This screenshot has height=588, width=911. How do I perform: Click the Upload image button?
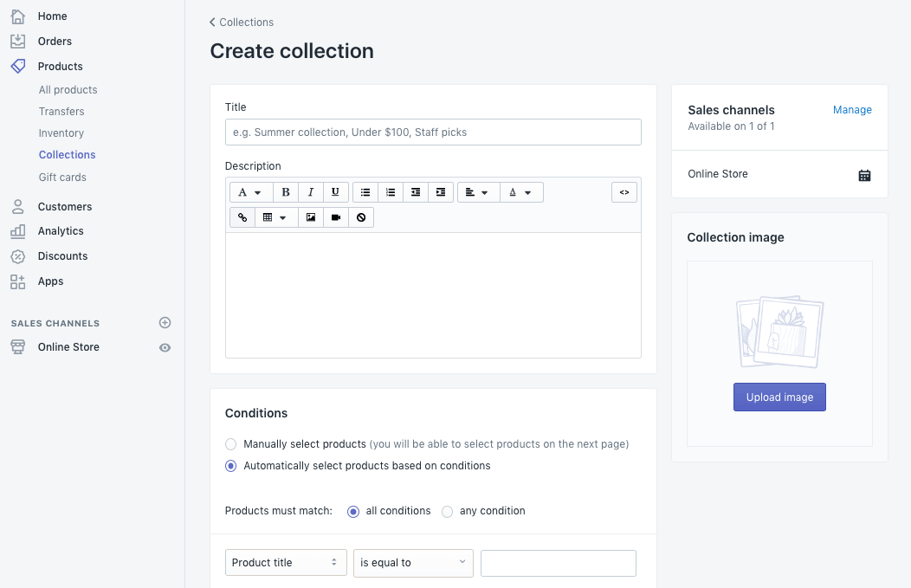[779, 397]
